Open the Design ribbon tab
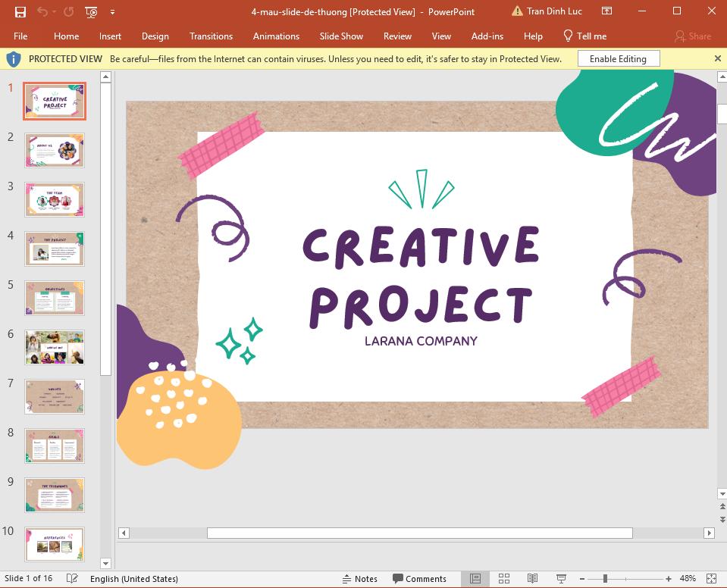Screen dimensions: 727x588 point(155,36)
